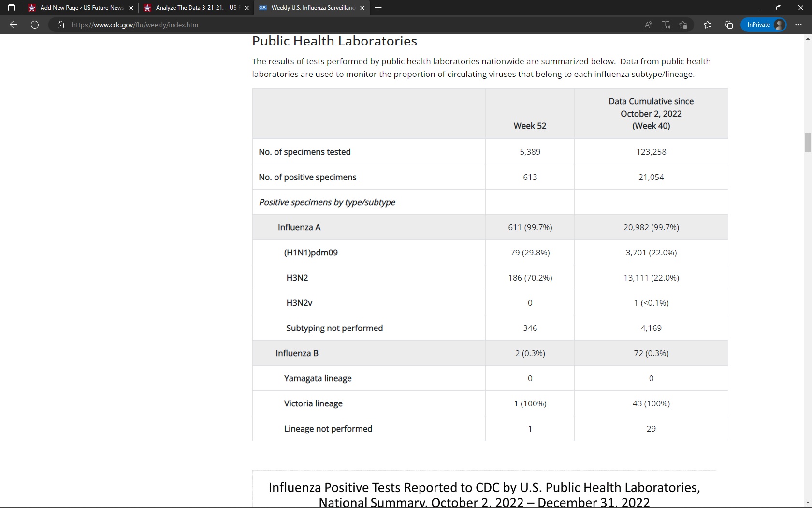
Task: View site information via lock icon
Action: 61,25
